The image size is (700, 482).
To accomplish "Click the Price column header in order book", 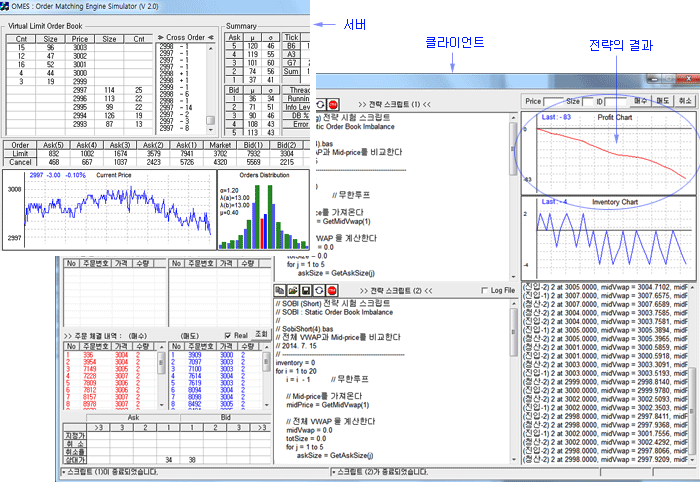I will click(80, 39).
